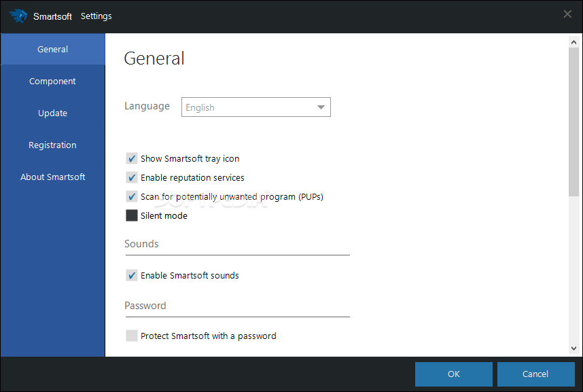Screen dimensions: 583x392
Task: Click the scrollbar down arrow
Action: tap(573, 349)
